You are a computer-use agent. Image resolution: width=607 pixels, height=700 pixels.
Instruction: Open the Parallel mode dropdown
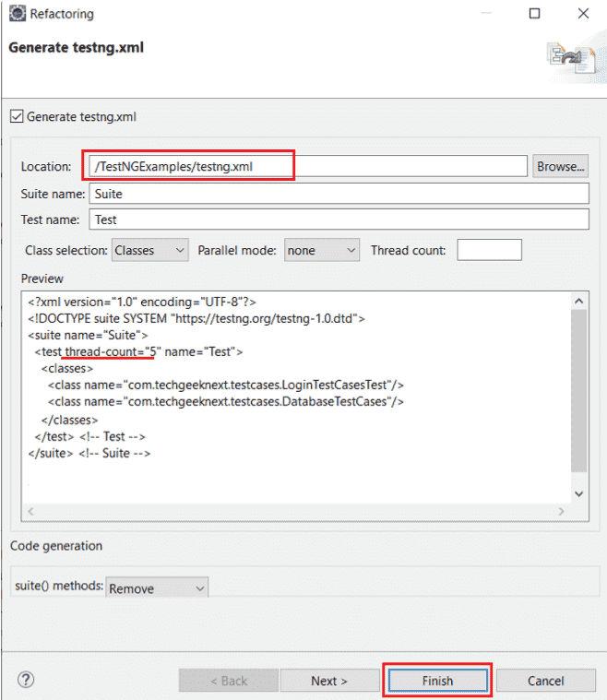[322, 251]
